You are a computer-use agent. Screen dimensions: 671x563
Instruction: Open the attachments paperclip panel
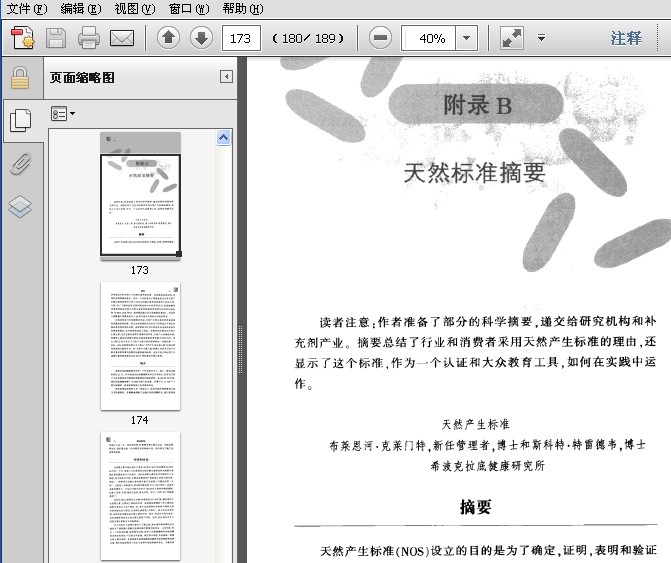pyautogui.click(x=21, y=164)
